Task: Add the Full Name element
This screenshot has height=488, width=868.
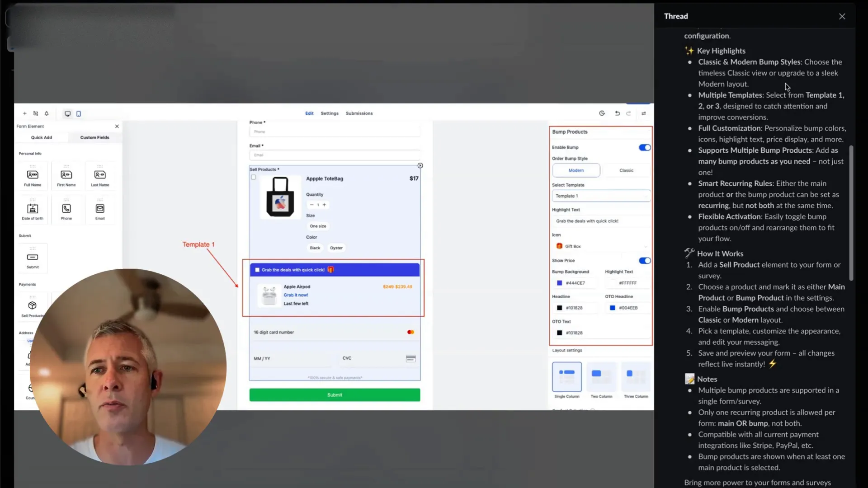Action: tap(33, 176)
